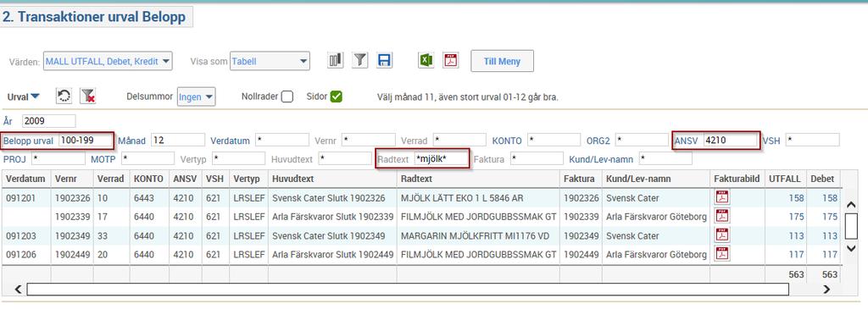Focus the Radtext input containing *mjölk*
Screen dimensions: 868x309
441,159
